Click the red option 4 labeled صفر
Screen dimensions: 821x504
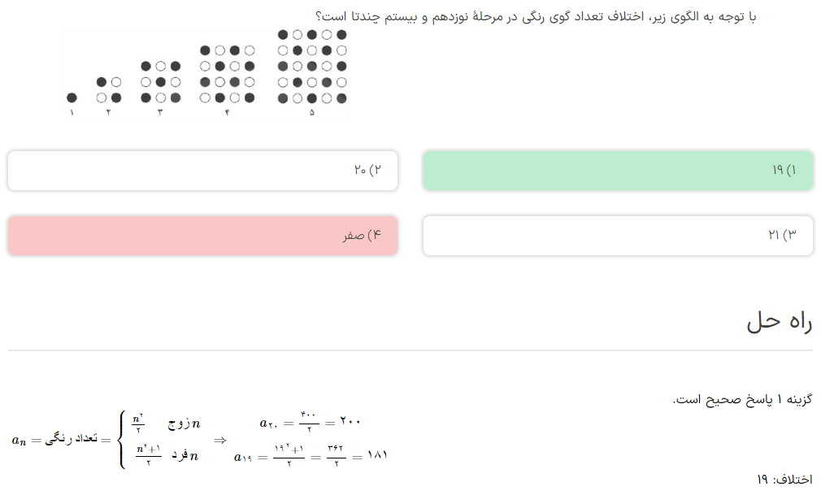point(202,236)
